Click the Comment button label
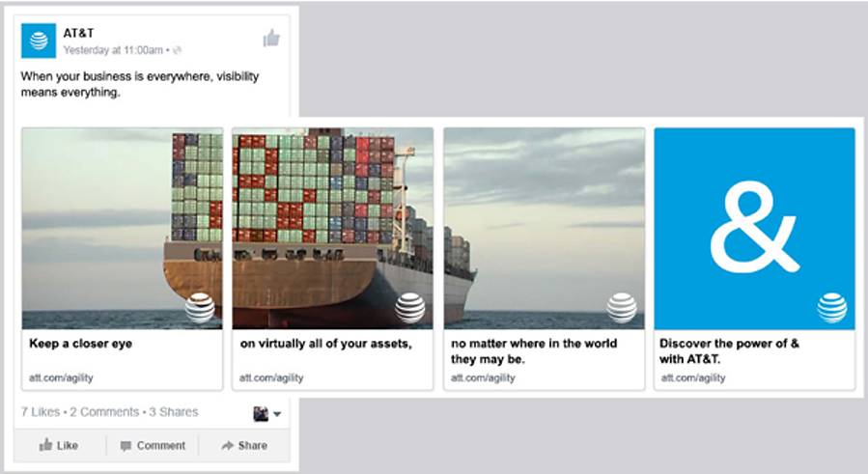Image resolution: width=868 pixels, height=474 pixels. 161,446
